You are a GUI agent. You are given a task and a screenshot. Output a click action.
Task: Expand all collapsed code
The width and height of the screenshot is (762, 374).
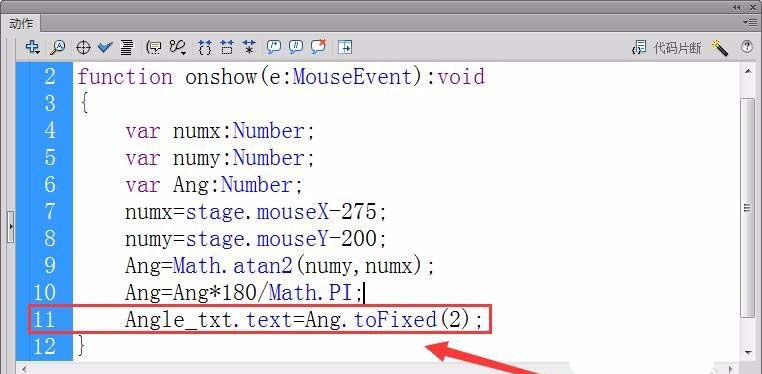tap(249, 47)
